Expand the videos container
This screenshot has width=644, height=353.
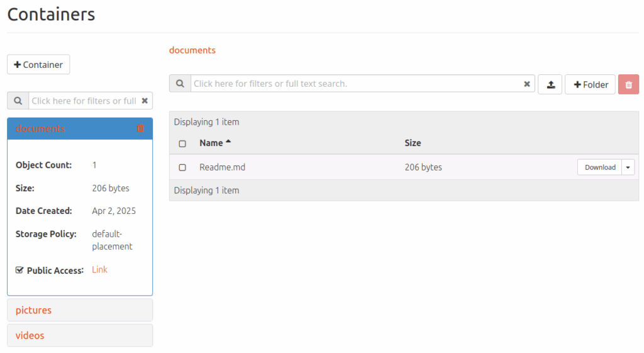(x=80, y=335)
